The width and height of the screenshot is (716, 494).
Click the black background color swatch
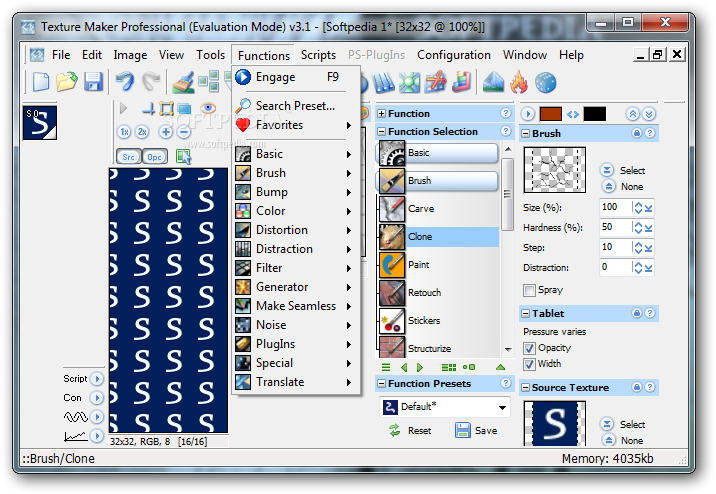595,114
